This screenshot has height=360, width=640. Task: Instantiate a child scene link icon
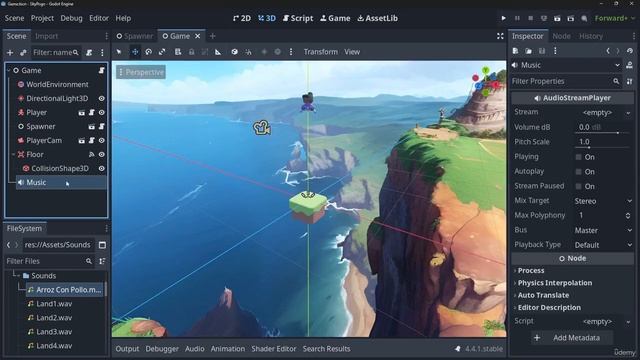point(23,52)
